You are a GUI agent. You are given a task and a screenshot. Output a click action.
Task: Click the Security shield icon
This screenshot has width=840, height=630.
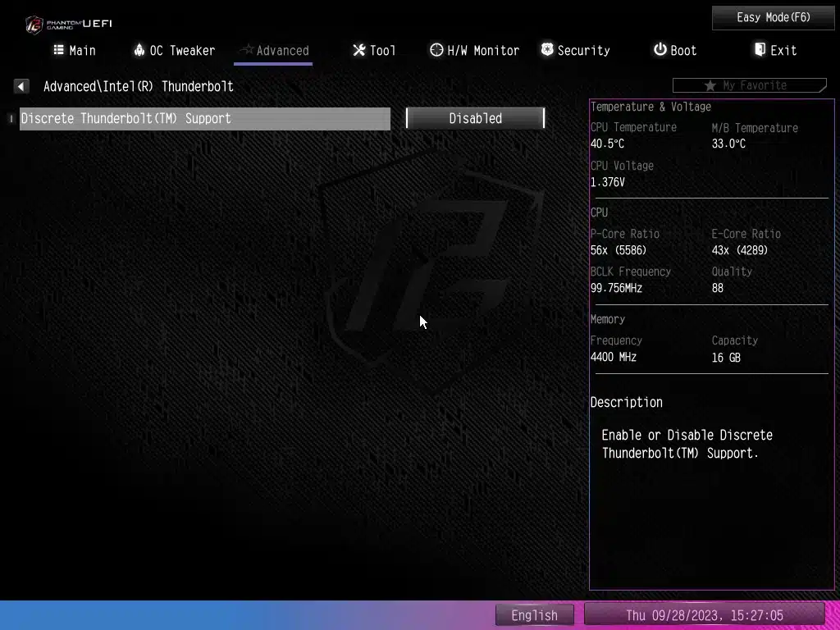547,50
